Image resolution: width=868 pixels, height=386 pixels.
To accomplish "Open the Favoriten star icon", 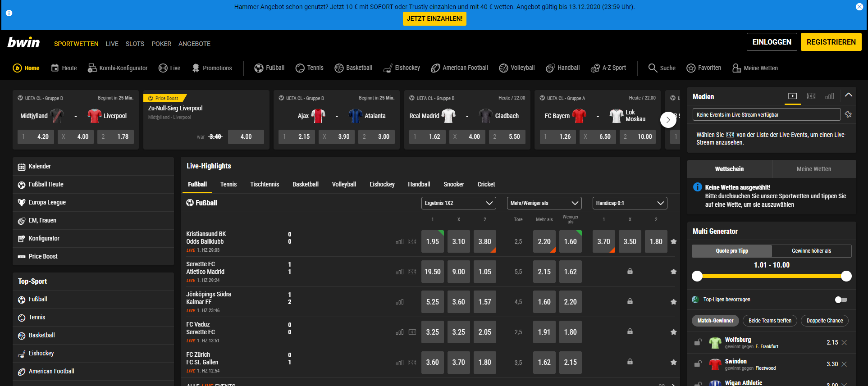I will (x=691, y=68).
